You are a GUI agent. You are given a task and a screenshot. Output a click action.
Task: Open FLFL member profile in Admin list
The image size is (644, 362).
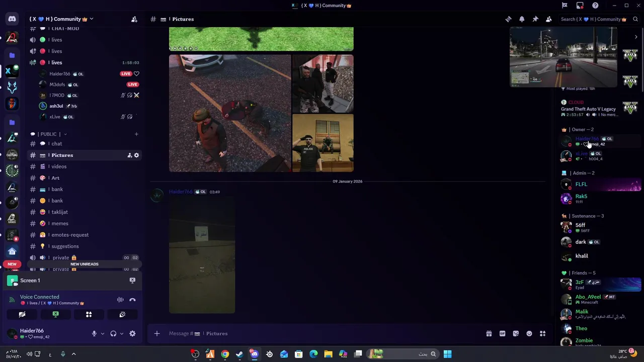pos(601,185)
